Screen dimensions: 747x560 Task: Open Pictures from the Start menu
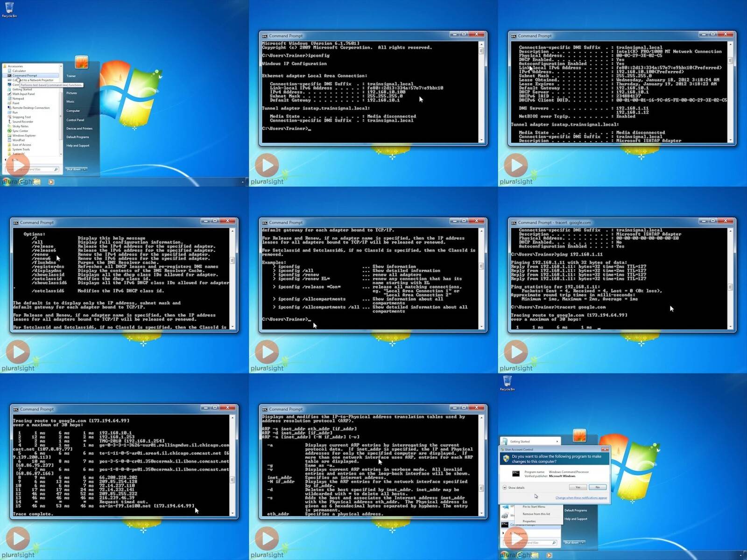coord(71,93)
